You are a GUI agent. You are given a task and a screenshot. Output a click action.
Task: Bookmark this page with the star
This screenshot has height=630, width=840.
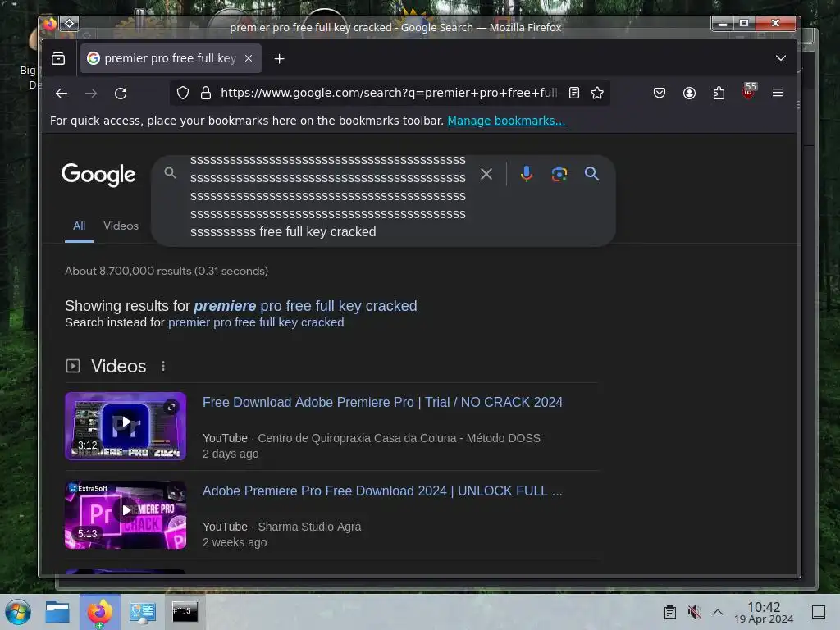point(597,94)
